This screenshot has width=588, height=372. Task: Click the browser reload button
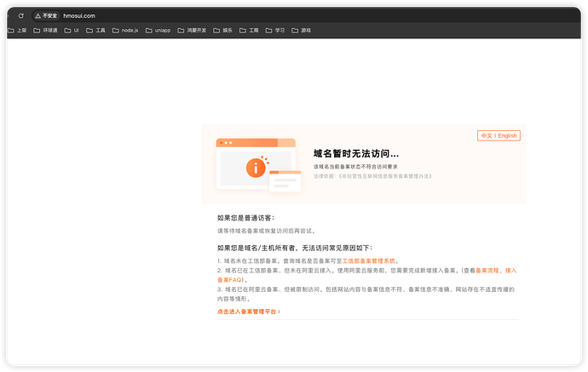point(21,15)
